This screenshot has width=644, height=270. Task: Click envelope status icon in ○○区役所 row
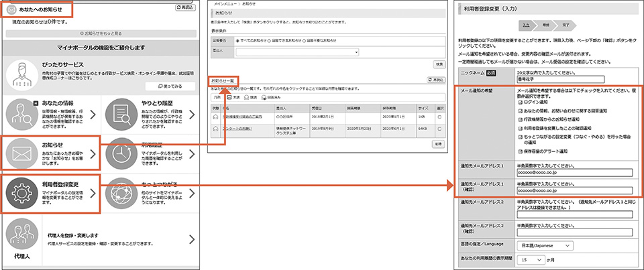215,117
